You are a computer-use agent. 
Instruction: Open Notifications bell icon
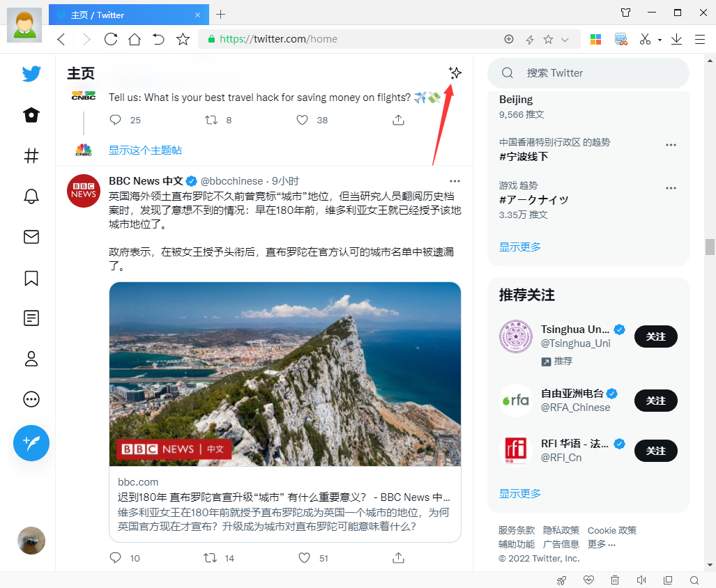(x=31, y=196)
